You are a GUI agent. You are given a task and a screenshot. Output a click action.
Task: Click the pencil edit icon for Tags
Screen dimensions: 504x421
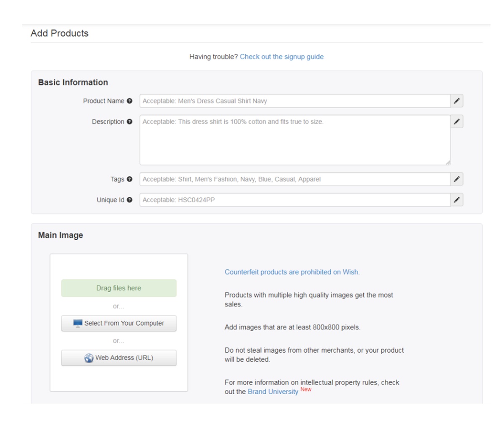[457, 179]
